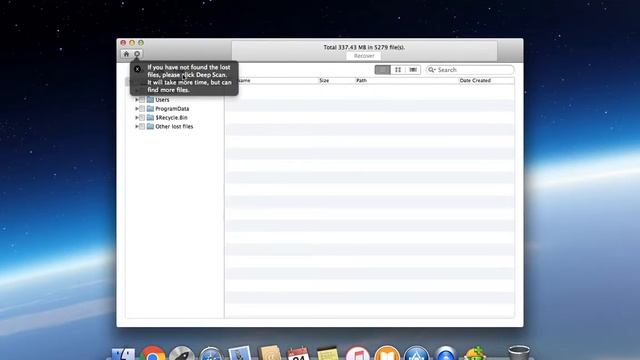Open Finder from the Dock

point(123,354)
